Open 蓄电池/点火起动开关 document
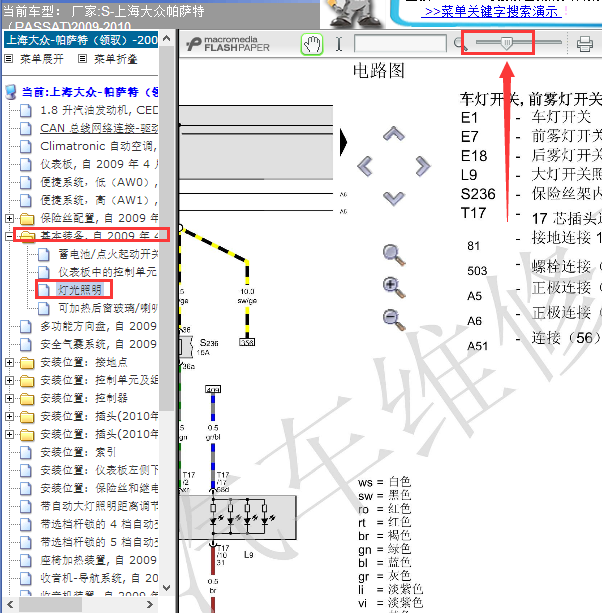602x613 pixels. (x=108, y=254)
